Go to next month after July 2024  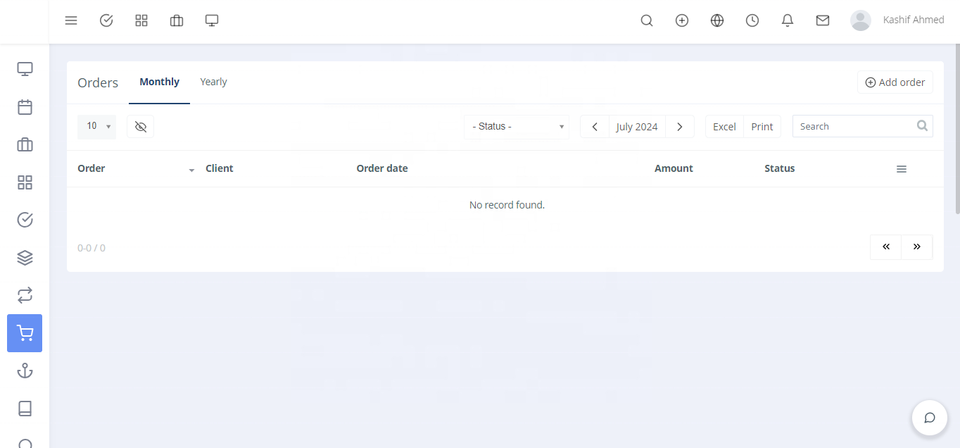click(680, 127)
